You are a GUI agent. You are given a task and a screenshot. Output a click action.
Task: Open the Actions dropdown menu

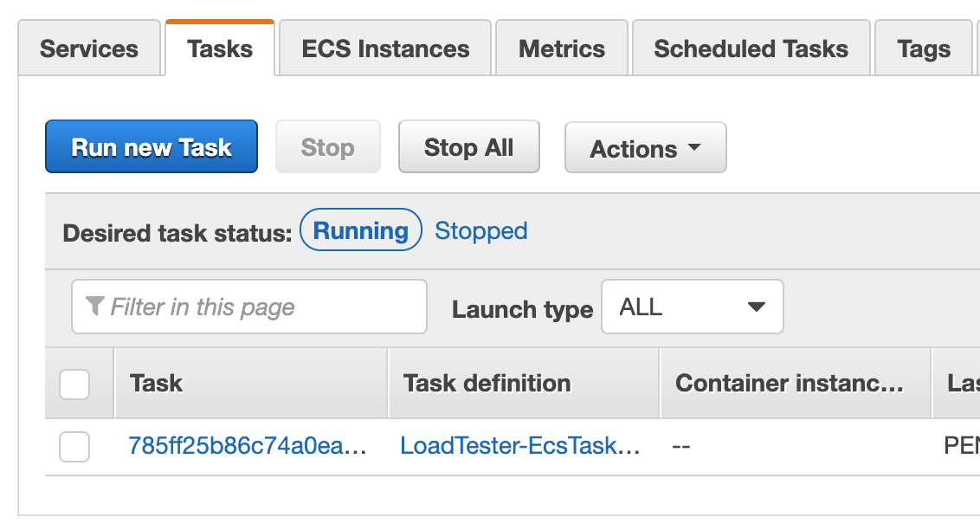coord(645,148)
